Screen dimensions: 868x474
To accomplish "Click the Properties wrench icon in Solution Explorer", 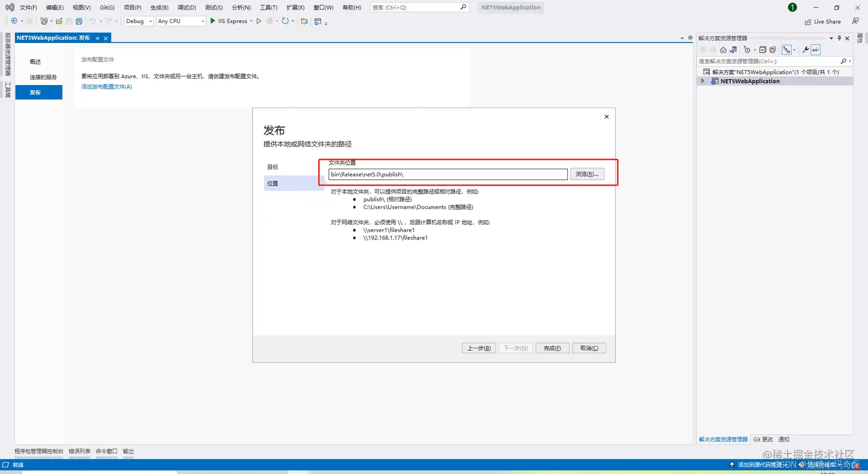I will click(805, 50).
